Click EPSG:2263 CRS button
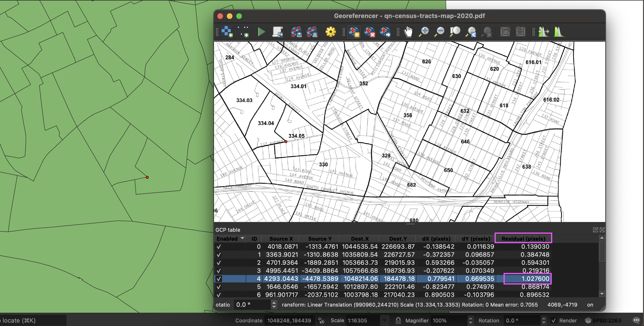The image size is (644, 326). (x=603, y=321)
